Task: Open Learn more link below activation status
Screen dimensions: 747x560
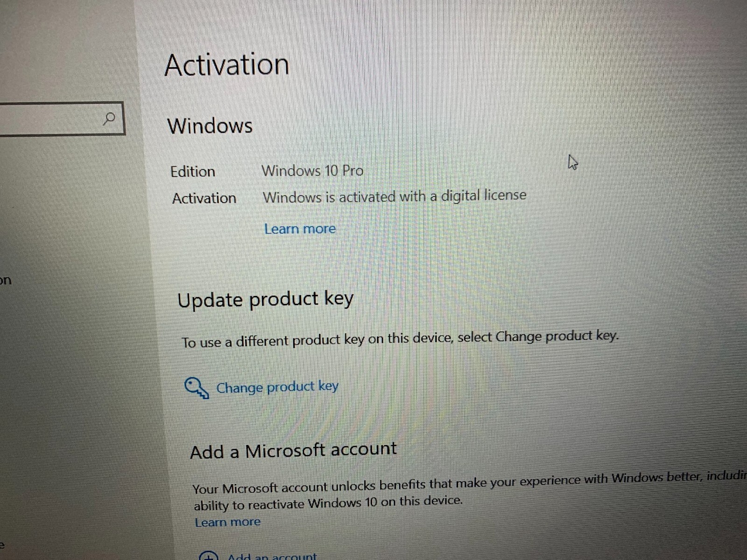Action: tap(300, 229)
